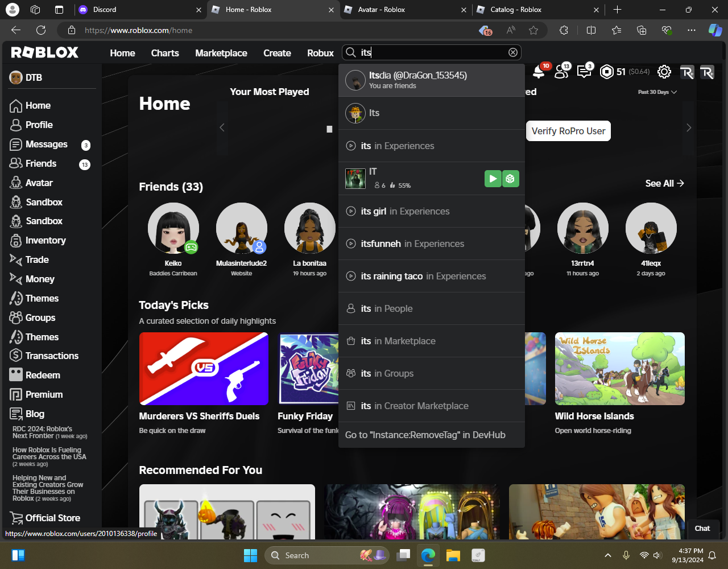Search "its in People"

coord(432,308)
